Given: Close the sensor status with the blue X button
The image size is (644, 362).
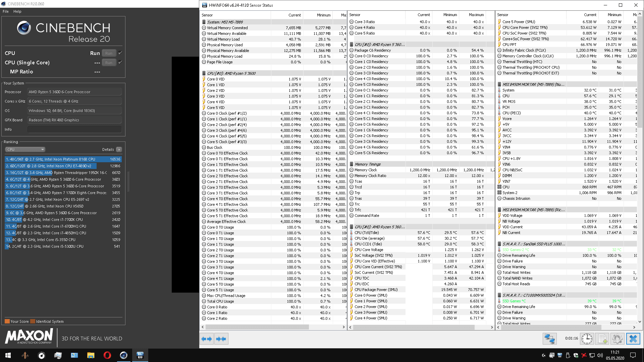Looking at the screenshot, I should 633,339.
